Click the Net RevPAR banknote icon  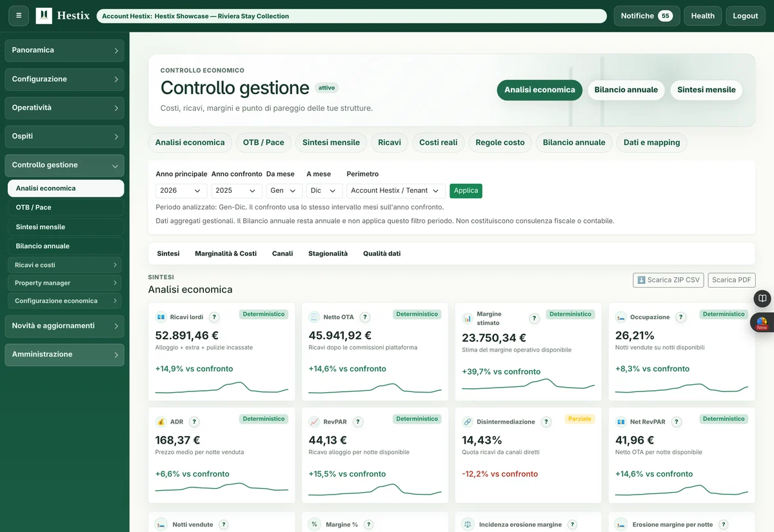621,422
